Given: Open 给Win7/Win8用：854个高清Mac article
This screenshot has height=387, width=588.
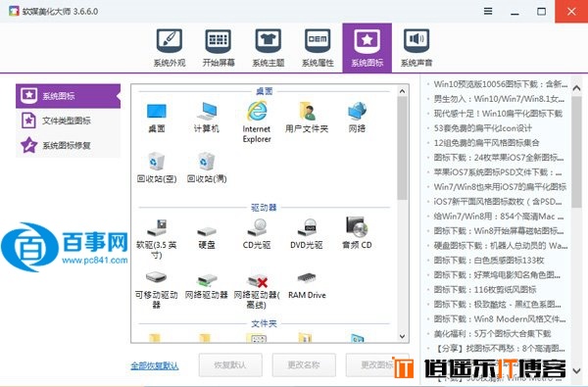Looking at the screenshot, I should [499, 217].
